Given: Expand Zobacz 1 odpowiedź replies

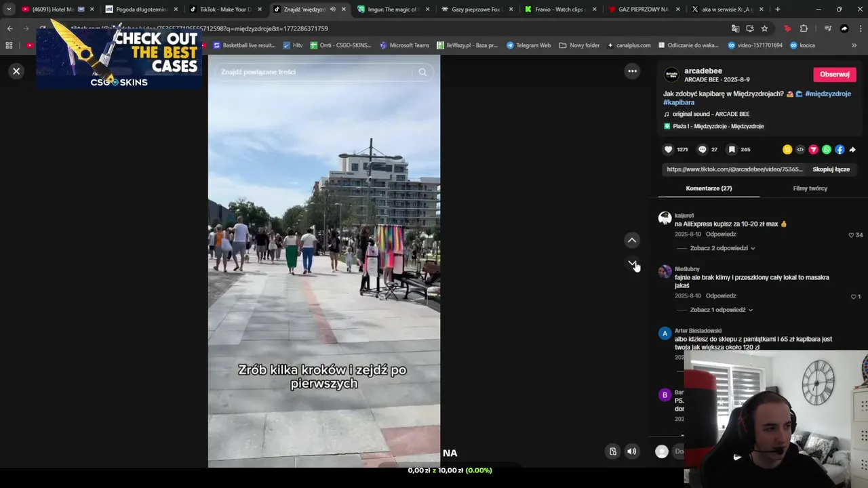Looking at the screenshot, I should [722, 310].
